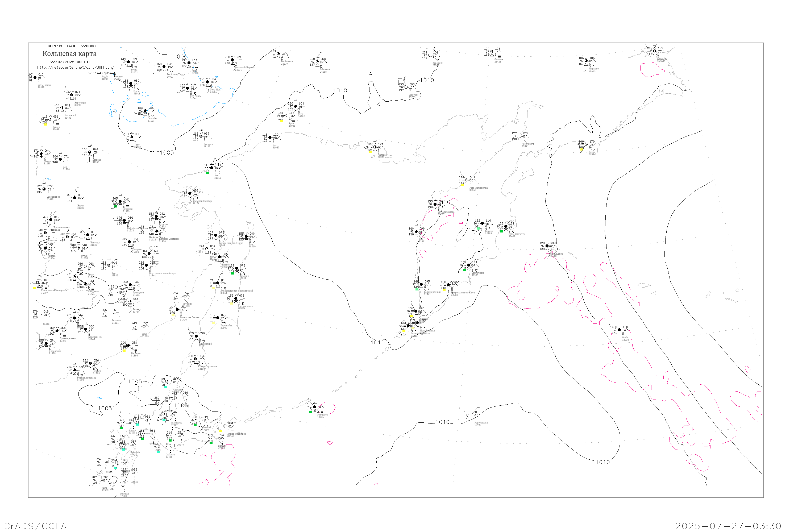Click the Чюльбю station cloud symbol
The width and height of the screenshot is (798, 532).
point(145,111)
